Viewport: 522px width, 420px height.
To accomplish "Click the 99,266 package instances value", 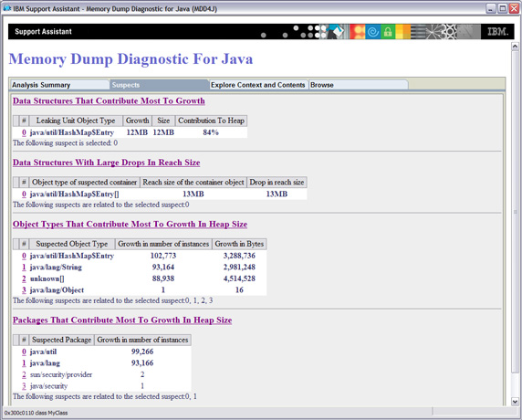I will point(142,352).
